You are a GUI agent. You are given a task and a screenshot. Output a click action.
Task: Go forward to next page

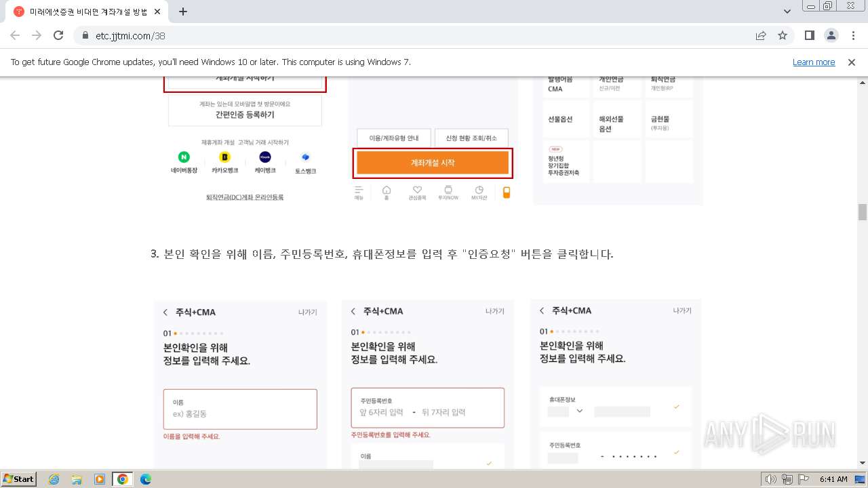[x=37, y=35]
